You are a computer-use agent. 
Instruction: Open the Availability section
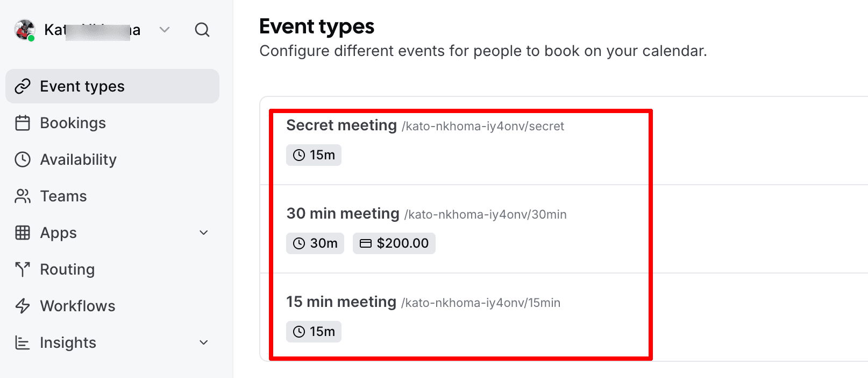pyautogui.click(x=78, y=159)
